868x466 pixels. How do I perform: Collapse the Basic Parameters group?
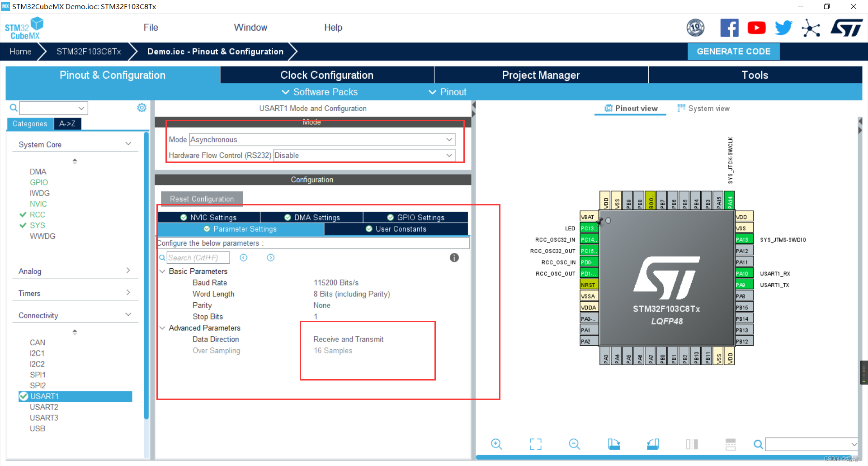(162, 271)
